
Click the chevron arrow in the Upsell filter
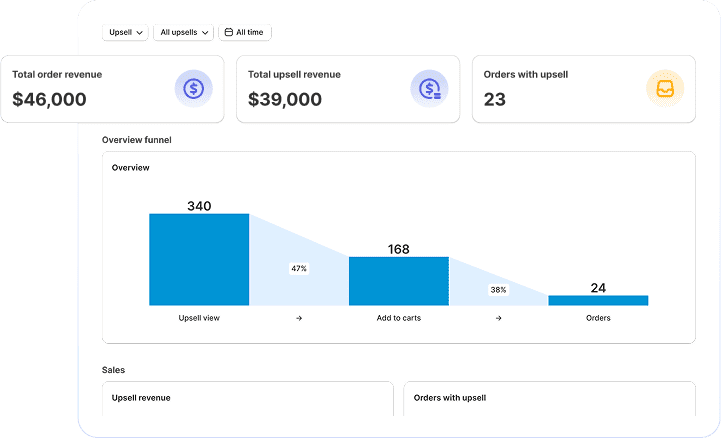tap(140, 33)
